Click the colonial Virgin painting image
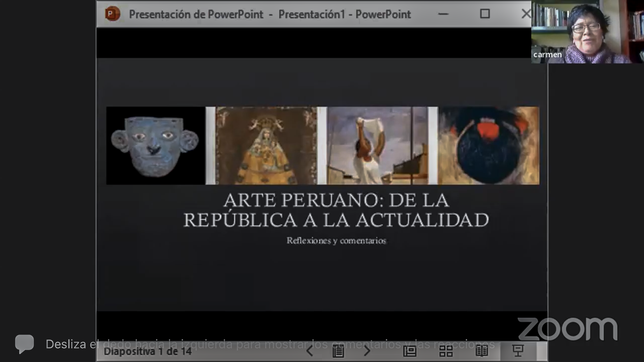The image size is (644, 362). (266, 145)
